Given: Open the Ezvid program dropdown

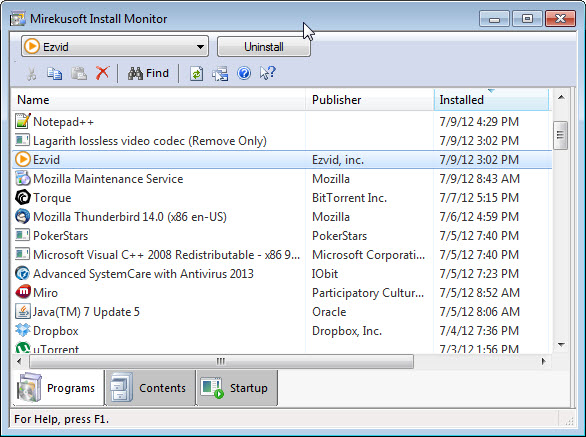Looking at the screenshot, I should pyautogui.click(x=115, y=47).
